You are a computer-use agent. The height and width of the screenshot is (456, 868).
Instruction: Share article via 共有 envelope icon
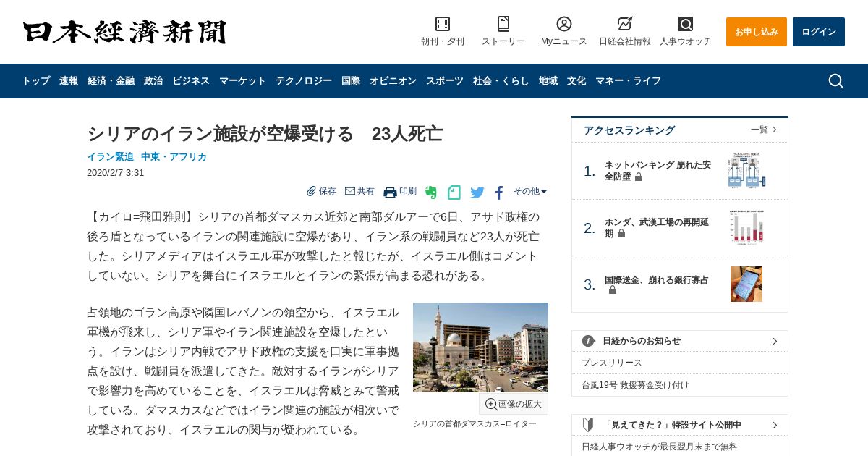pos(350,191)
